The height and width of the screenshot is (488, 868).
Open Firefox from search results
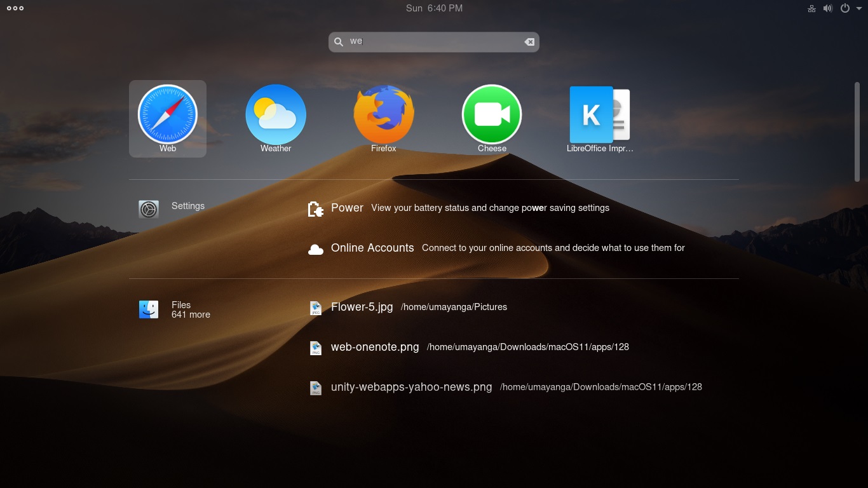coord(384,114)
